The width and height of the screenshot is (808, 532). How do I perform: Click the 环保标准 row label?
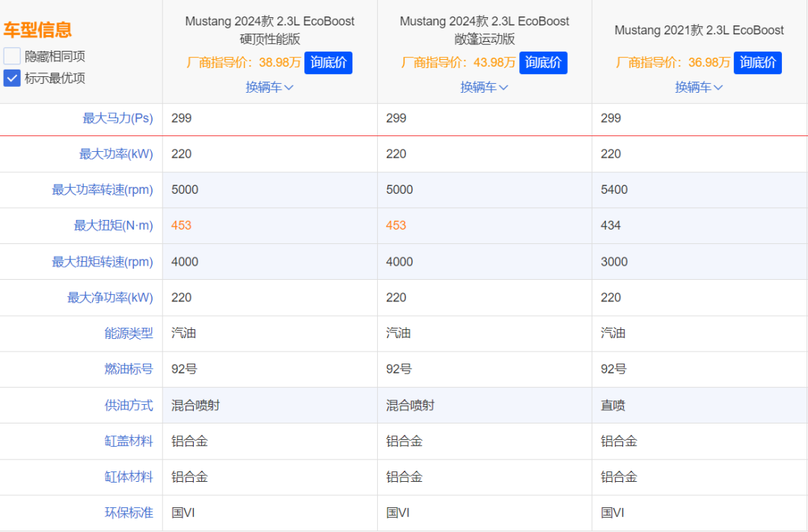click(129, 513)
